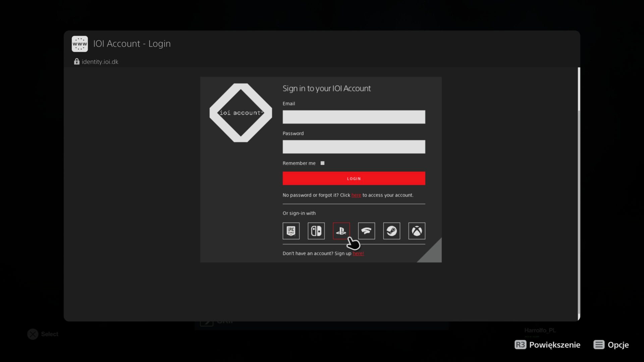The image size is (644, 362).
Task: Focus the Password input field
Action: coord(354,147)
